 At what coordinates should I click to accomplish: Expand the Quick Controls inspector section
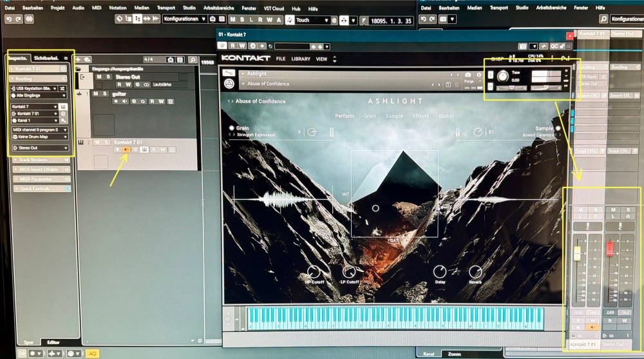pyautogui.click(x=41, y=188)
